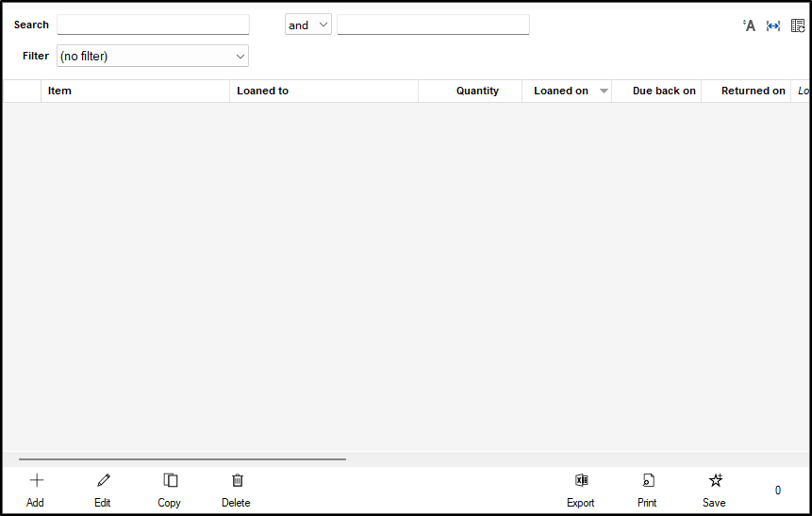
Task: Change font size with the A icon
Action: 750,25
